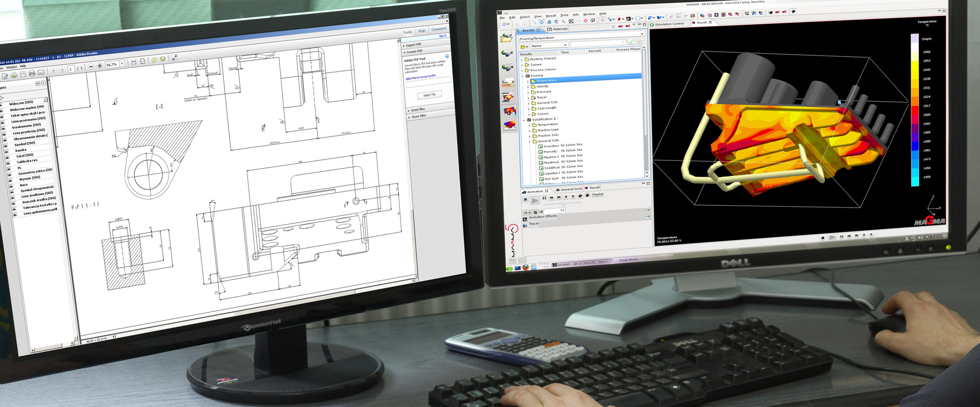Open the Comment pane in Adobe Reader
Image resolution: width=980 pixels, height=407 pixels.
tap(439, 29)
